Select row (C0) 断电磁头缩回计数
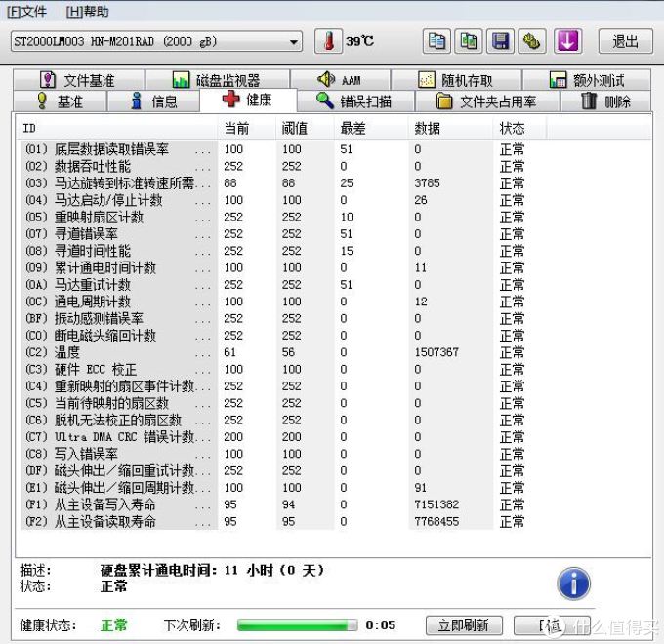The width and height of the screenshot is (664, 644). pyautogui.click(x=275, y=335)
